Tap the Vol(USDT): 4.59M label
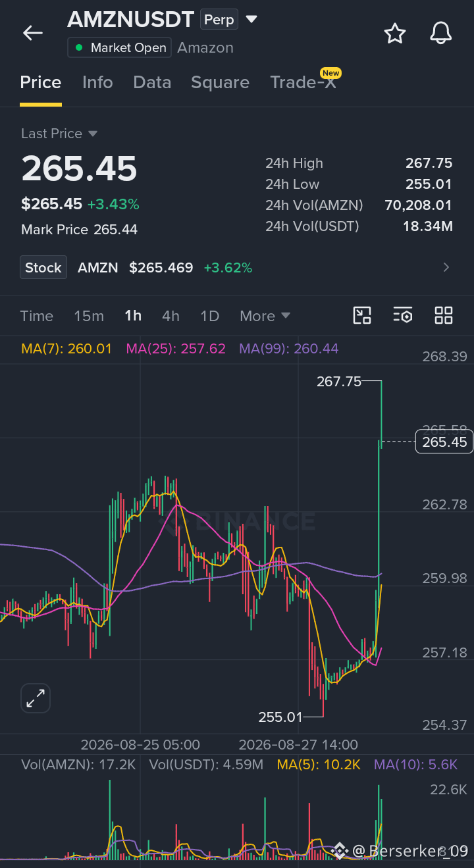 tap(206, 765)
